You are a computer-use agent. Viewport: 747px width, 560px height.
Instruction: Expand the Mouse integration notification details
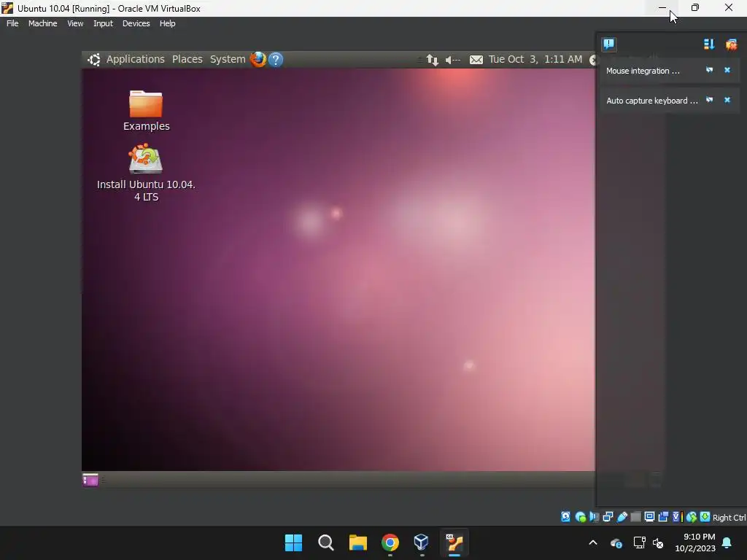[x=709, y=70]
